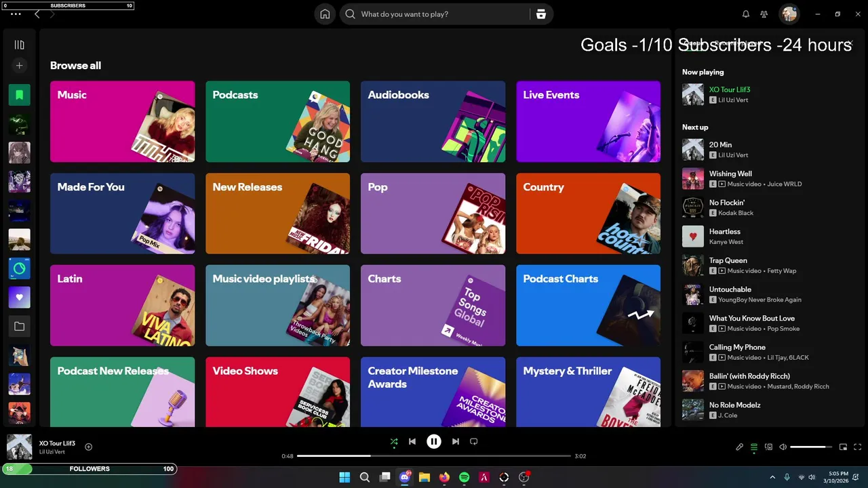868x488 pixels.
Task: Toggle the lyrics microphone icon
Action: click(740, 447)
